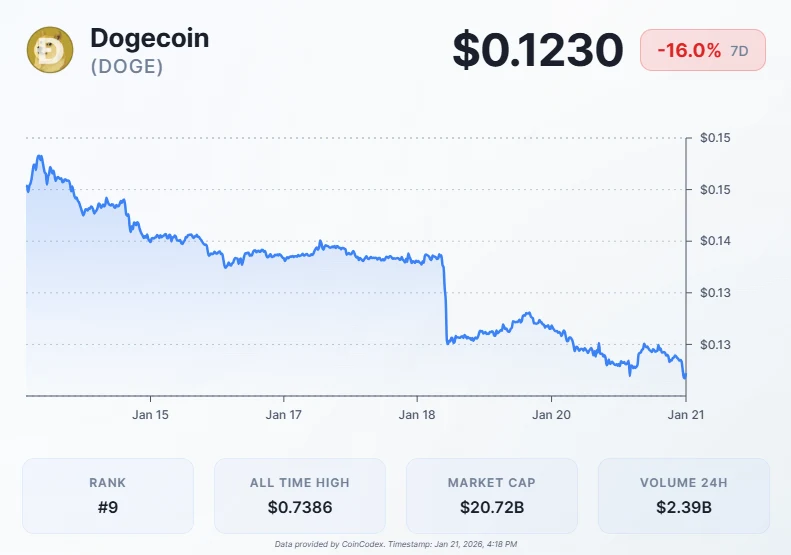Open the Rank stat card
Viewport: 791px width, 555px height.
[x=108, y=496]
